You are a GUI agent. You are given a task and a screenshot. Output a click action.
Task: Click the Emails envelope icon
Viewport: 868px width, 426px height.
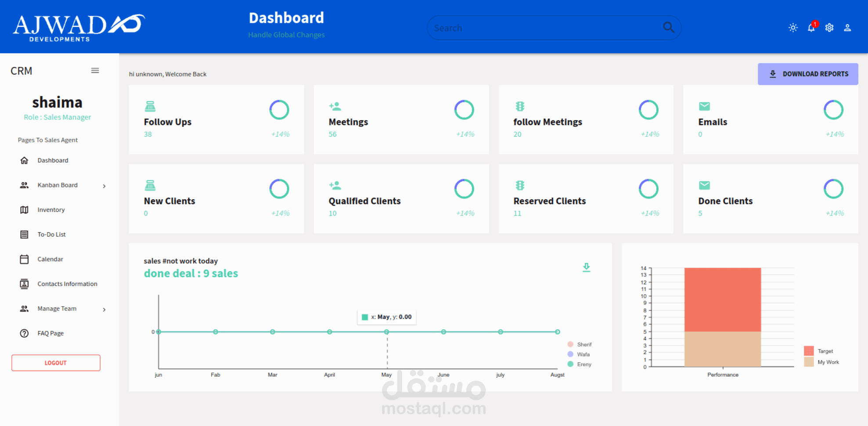click(x=704, y=106)
